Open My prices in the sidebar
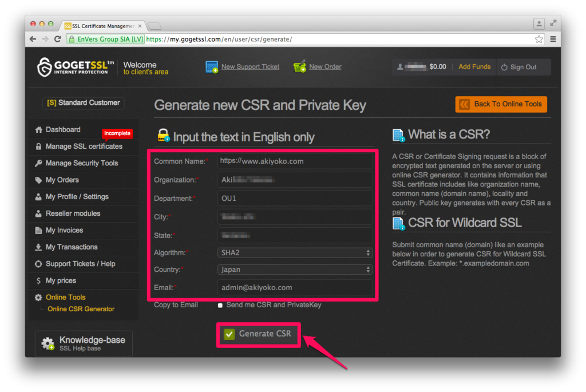Image resolution: width=586 pixels, height=392 pixels. 61,280
